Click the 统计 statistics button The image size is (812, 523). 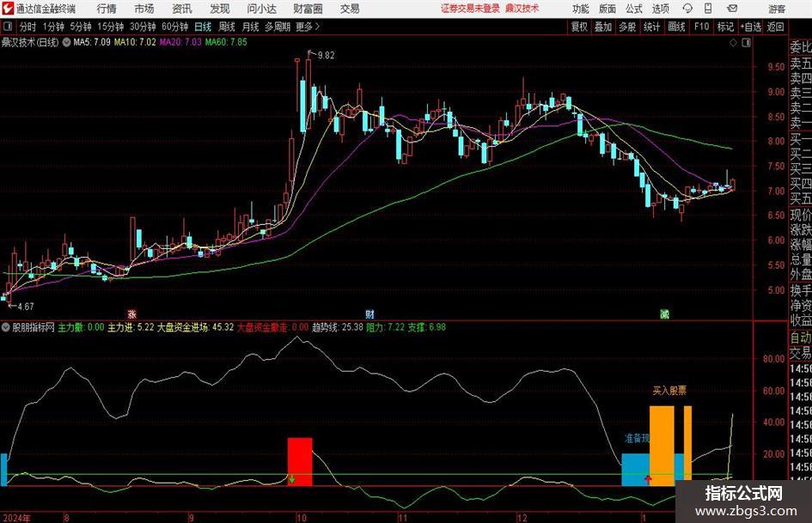651,27
